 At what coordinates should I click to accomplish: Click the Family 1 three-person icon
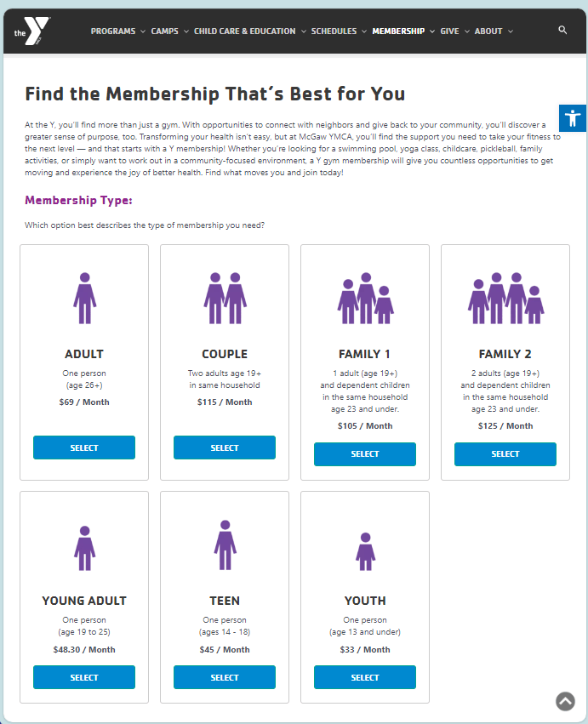[365, 299]
